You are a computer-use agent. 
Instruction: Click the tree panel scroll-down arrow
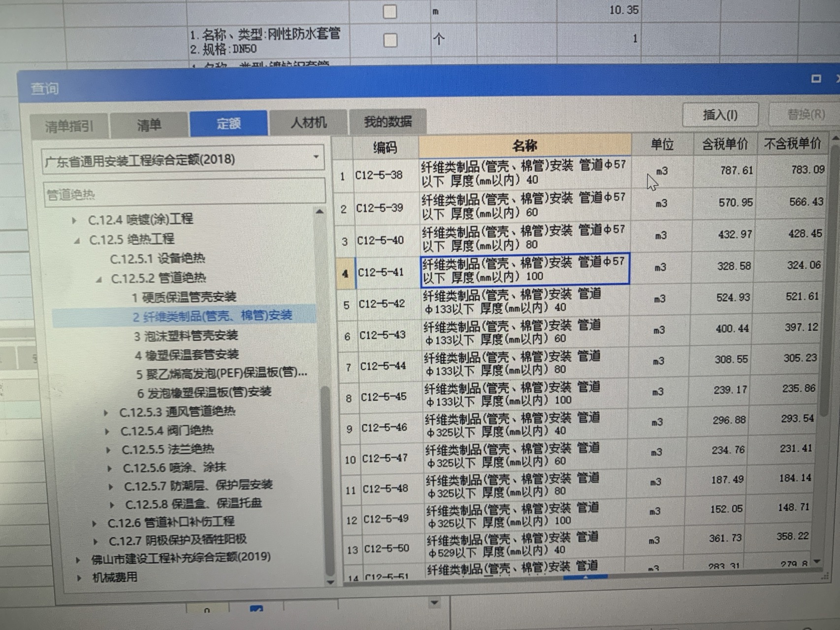(x=330, y=582)
